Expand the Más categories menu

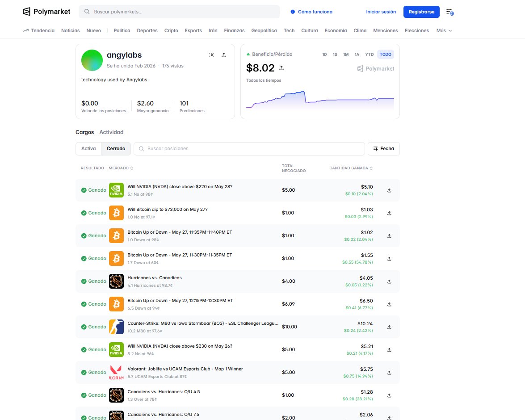click(x=444, y=30)
